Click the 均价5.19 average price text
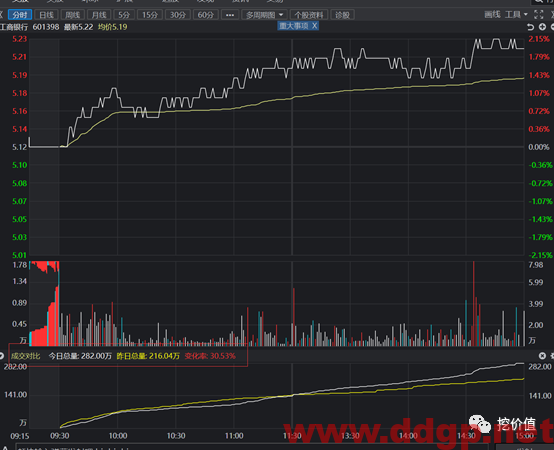This screenshot has height=450, width=554. tap(112, 27)
